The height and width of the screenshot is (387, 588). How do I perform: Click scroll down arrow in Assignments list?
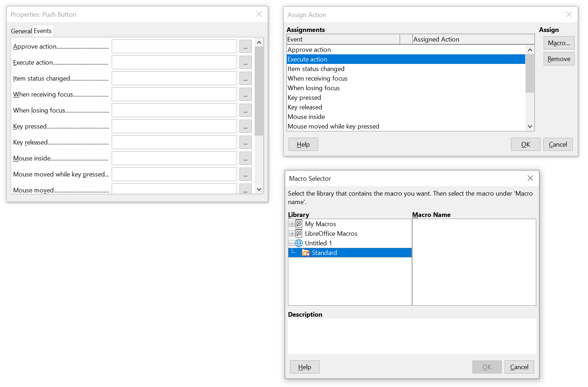pos(530,126)
